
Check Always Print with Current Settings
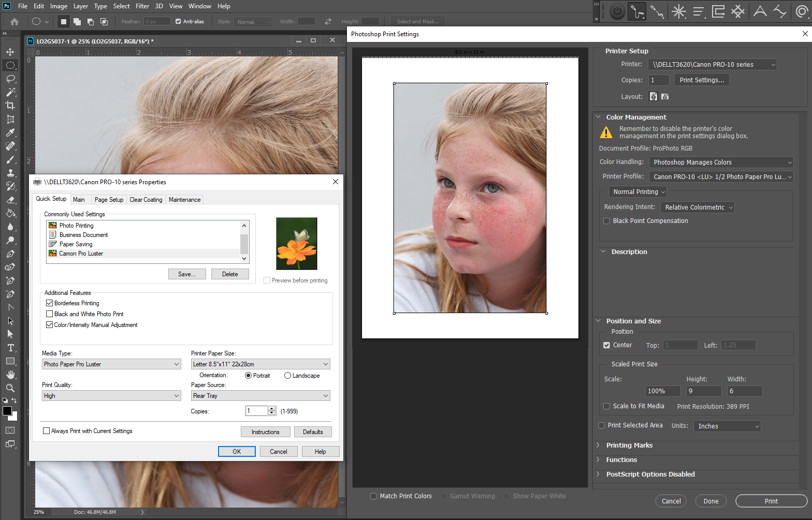pos(47,431)
